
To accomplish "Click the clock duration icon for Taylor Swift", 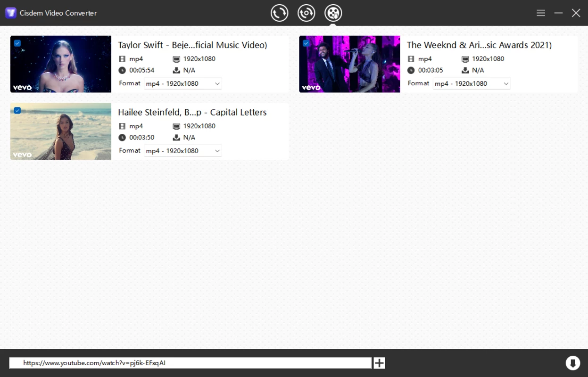I will (122, 70).
